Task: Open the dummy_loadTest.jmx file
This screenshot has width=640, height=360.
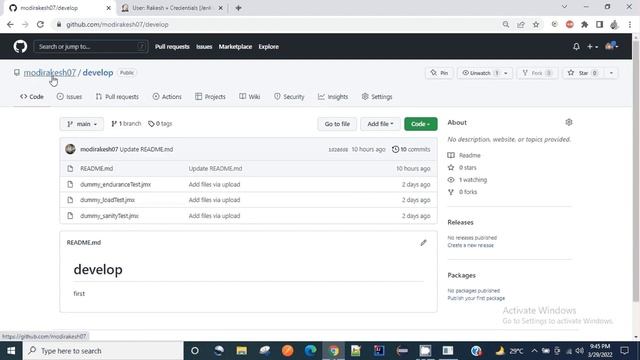Action: (107, 200)
